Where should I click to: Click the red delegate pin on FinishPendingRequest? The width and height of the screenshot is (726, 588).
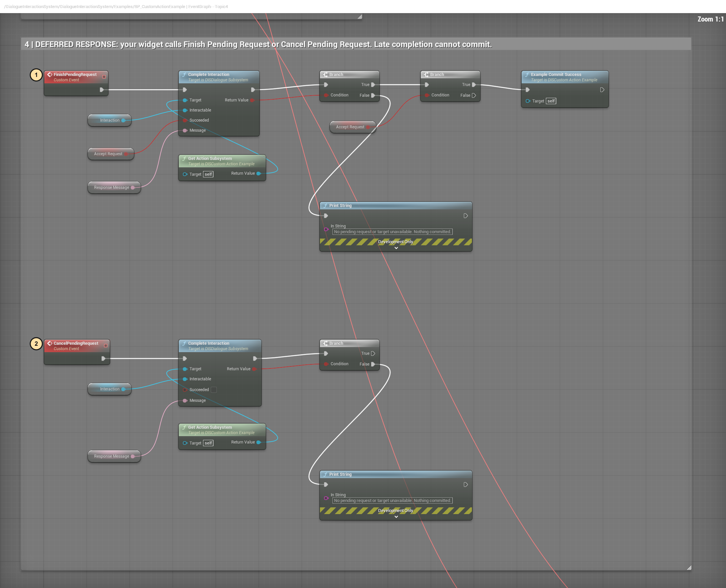tap(104, 77)
